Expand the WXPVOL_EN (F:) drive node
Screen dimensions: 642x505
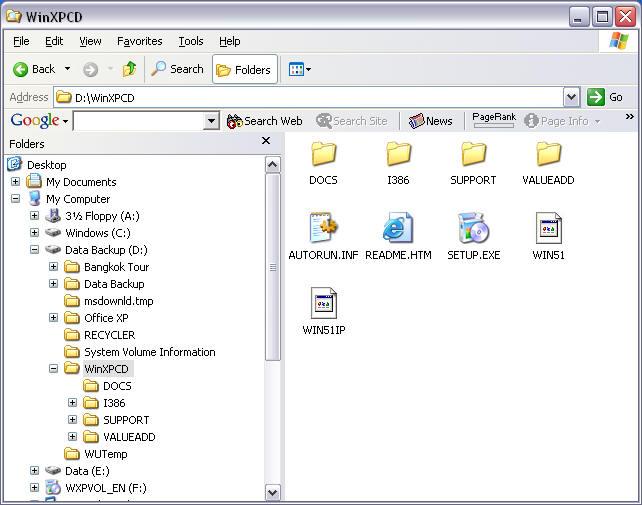(x=34, y=488)
